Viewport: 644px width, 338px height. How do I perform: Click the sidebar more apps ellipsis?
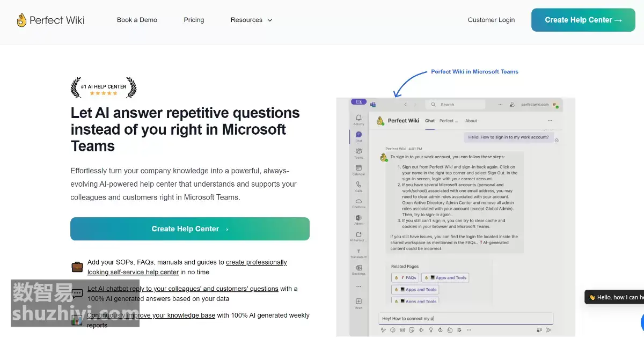pyautogui.click(x=358, y=286)
